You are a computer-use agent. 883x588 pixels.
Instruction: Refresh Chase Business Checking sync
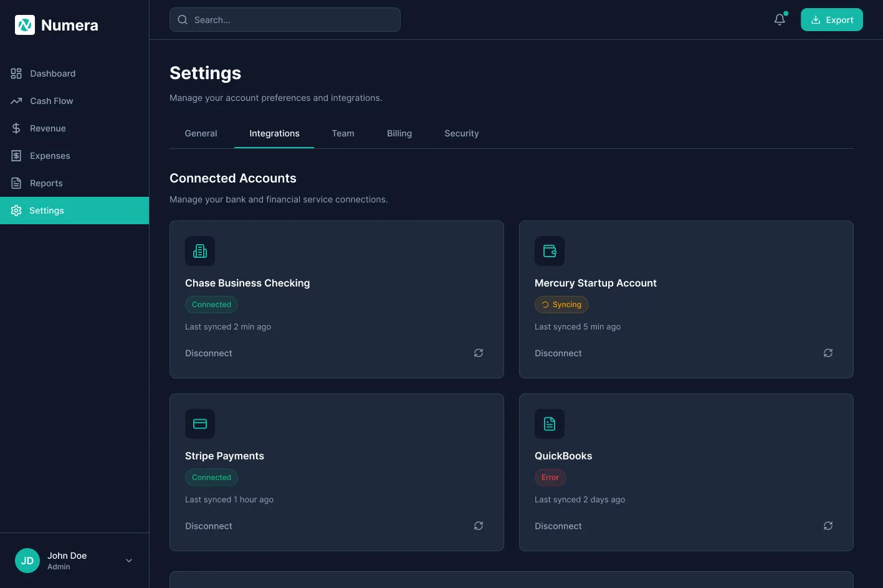pyautogui.click(x=479, y=353)
